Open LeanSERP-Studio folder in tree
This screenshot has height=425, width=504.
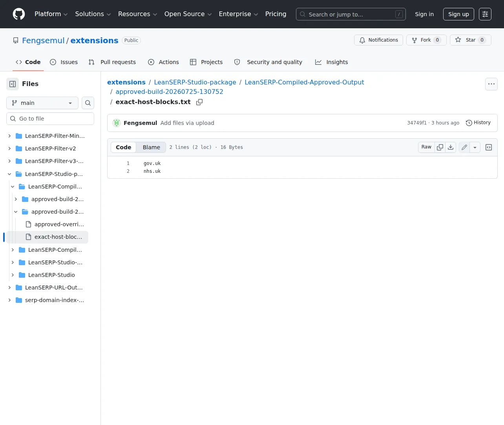[51, 275]
